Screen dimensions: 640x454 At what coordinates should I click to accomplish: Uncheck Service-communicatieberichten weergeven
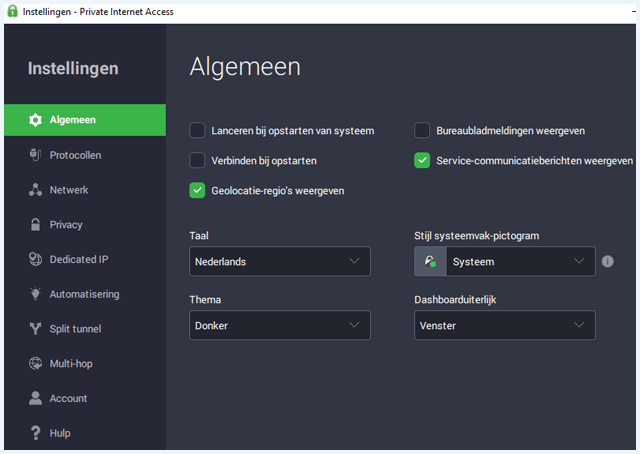click(422, 160)
